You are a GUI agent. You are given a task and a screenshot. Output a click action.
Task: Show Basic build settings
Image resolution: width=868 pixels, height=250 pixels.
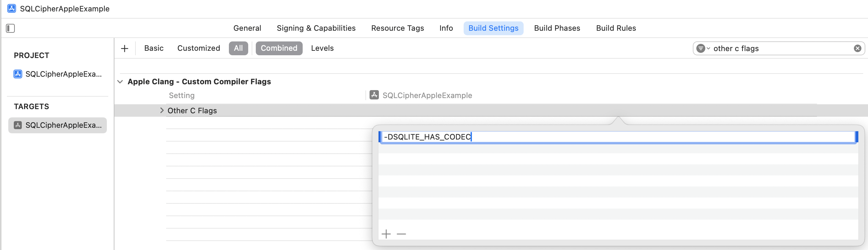click(x=154, y=48)
